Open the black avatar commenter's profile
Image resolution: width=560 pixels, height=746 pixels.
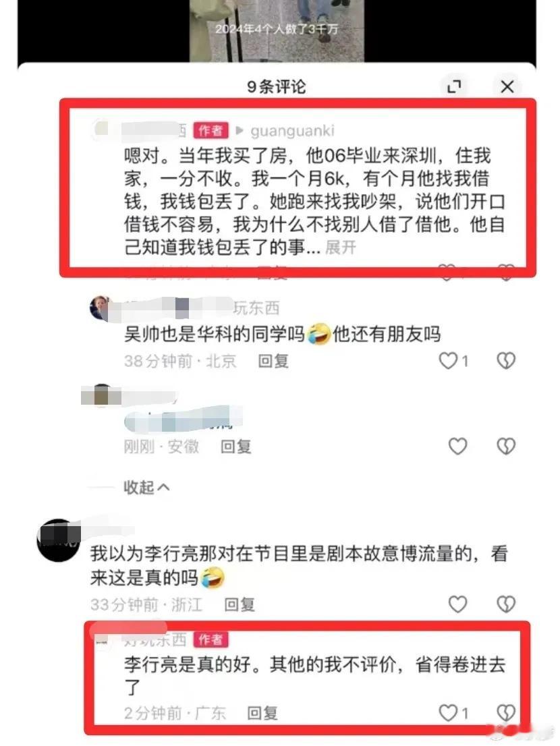click(58, 540)
